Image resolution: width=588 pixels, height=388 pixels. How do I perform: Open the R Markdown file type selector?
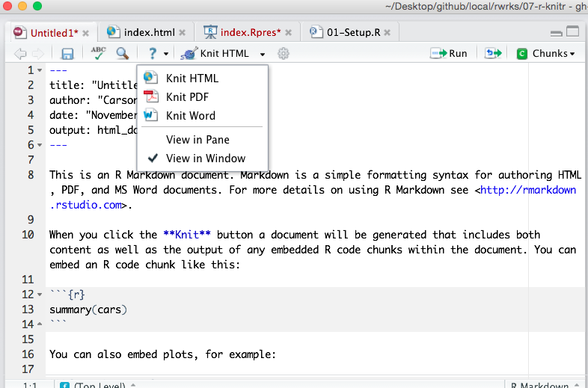point(545,384)
